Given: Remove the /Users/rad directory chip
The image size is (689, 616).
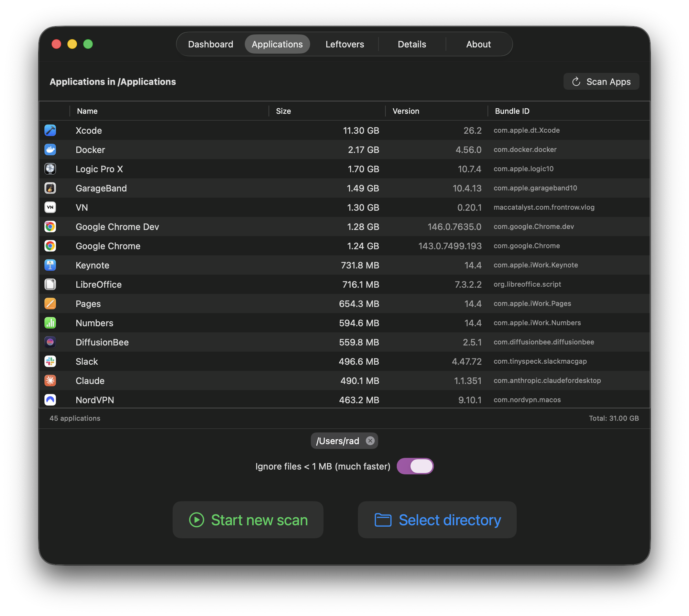Looking at the screenshot, I should point(370,441).
